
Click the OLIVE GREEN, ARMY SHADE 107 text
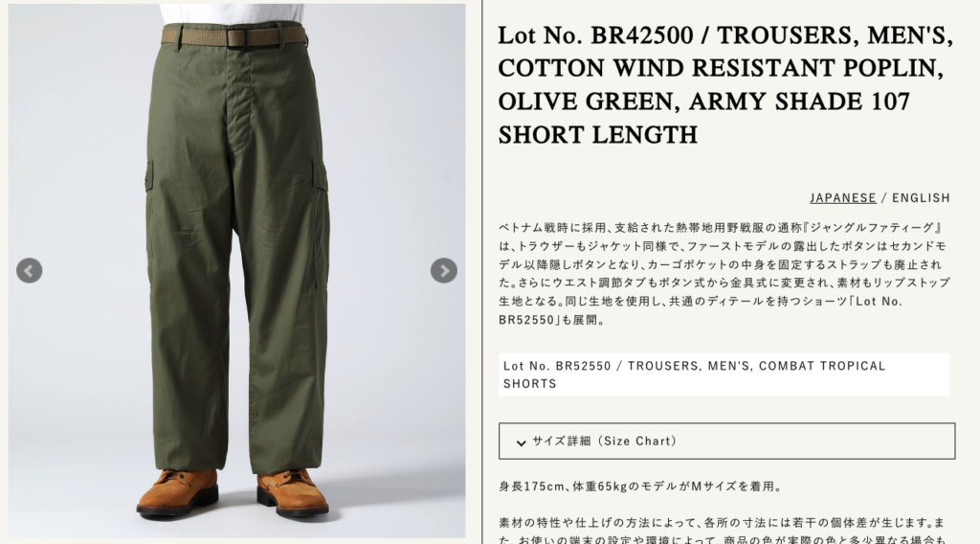click(703, 102)
